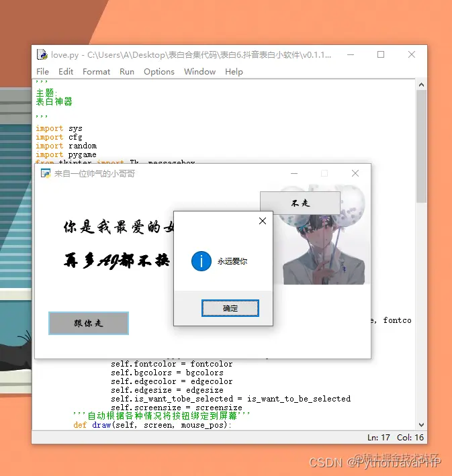
Task: Close the 永远爱你 message dialog
Action: pos(263,221)
